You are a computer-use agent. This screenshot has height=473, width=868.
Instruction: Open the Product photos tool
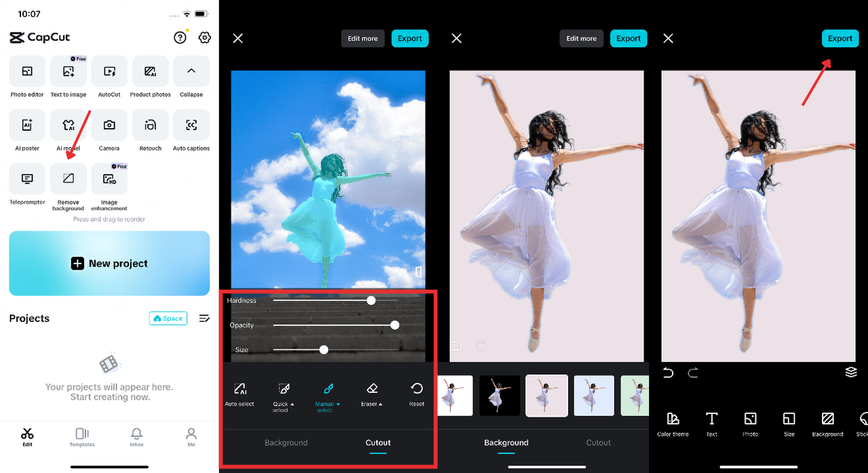click(x=151, y=72)
